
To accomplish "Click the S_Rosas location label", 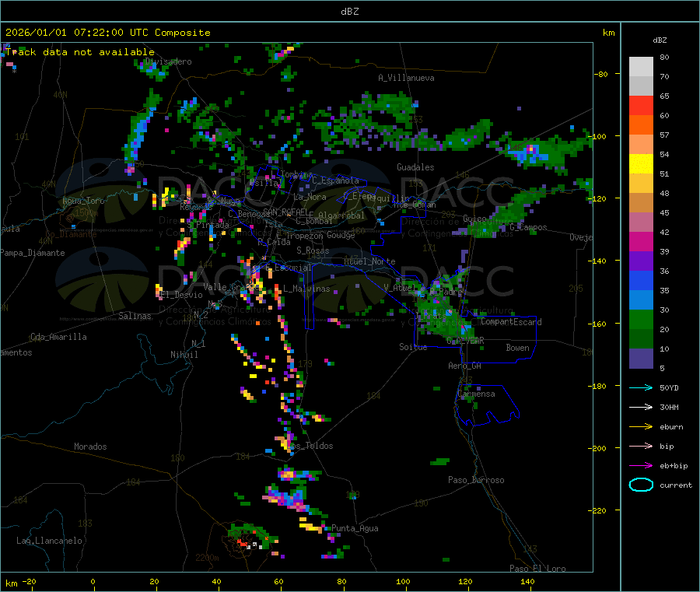I will [313, 250].
